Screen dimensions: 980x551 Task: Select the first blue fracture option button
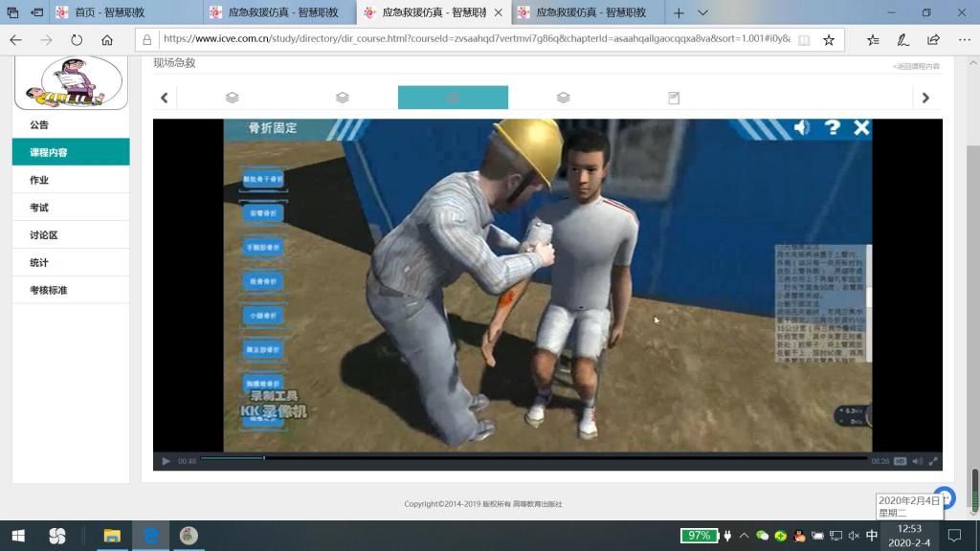263,179
